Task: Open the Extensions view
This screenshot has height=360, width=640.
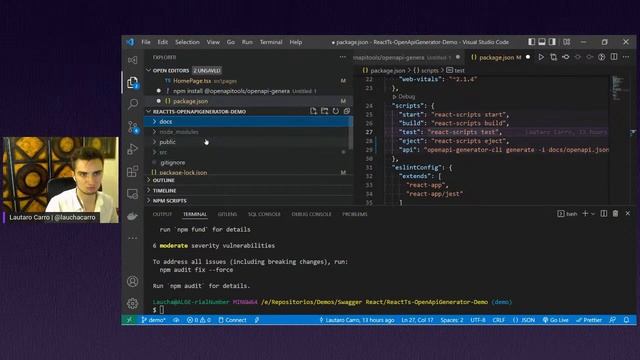Action: [133, 171]
